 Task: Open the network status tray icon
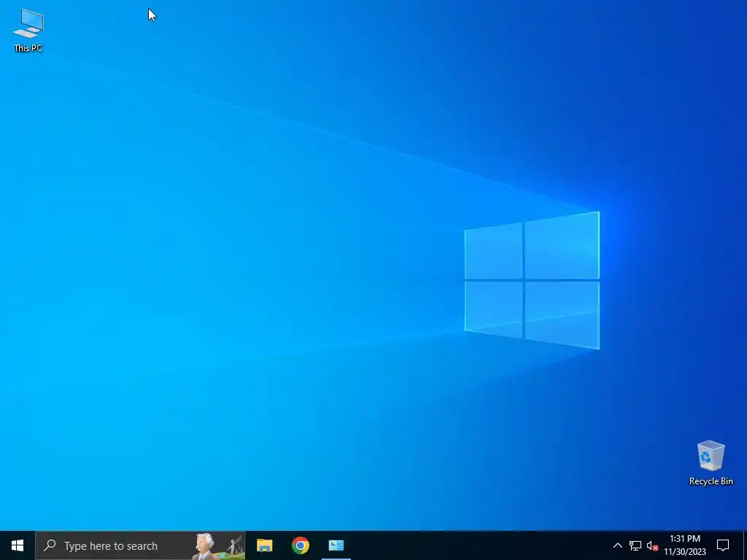(635, 545)
